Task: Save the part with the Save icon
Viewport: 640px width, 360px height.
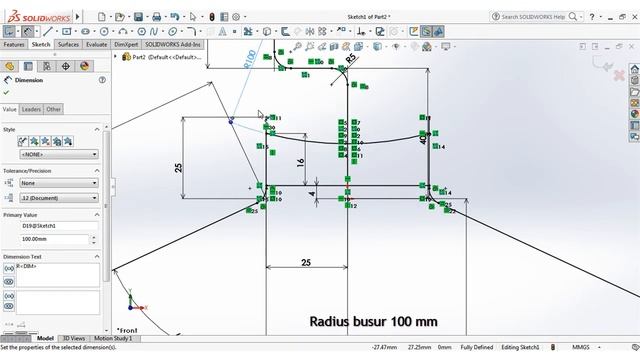Action: 138,17
